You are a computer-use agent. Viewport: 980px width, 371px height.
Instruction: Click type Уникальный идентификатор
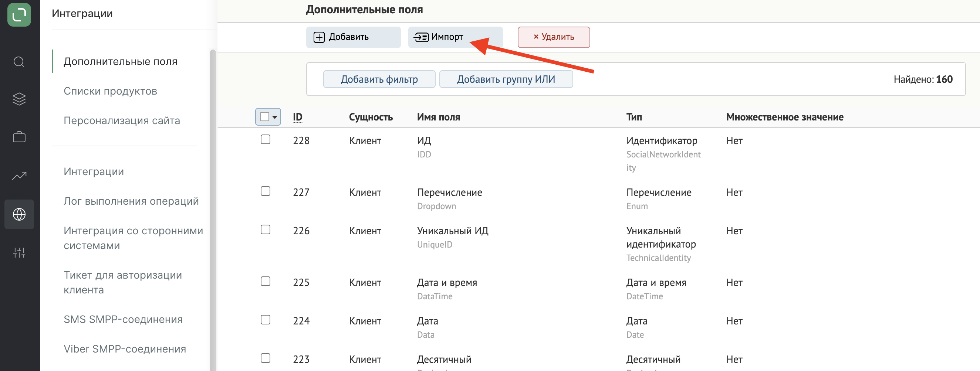[x=661, y=237]
